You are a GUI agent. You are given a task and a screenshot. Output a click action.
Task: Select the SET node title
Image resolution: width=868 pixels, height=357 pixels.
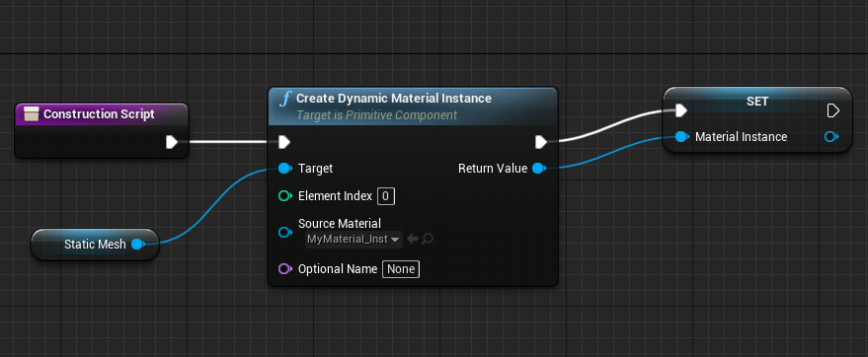[757, 102]
